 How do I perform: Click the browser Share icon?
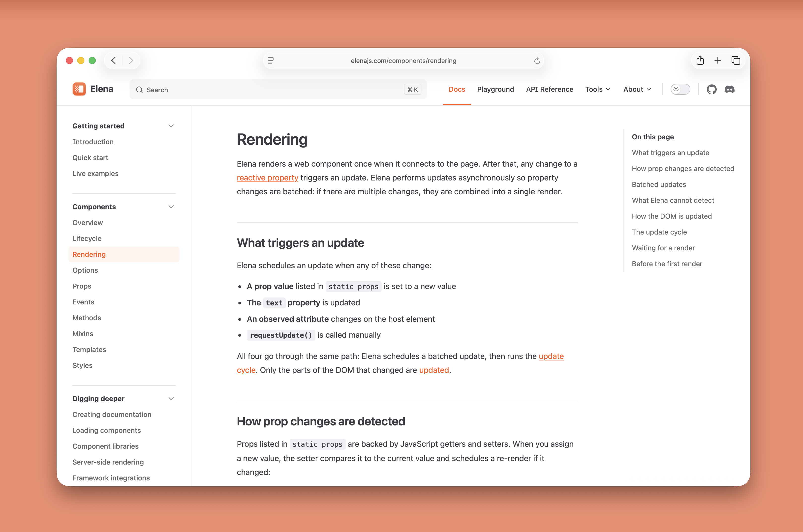coord(700,60)
